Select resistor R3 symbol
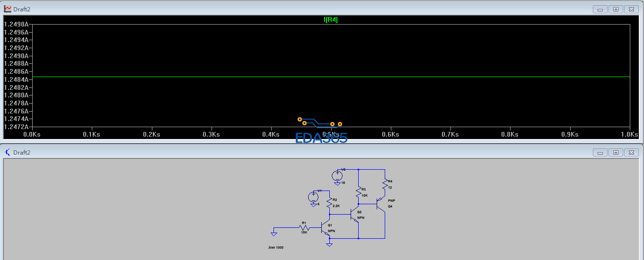Screen dimensions: 644x260 [x=358, y=191]
